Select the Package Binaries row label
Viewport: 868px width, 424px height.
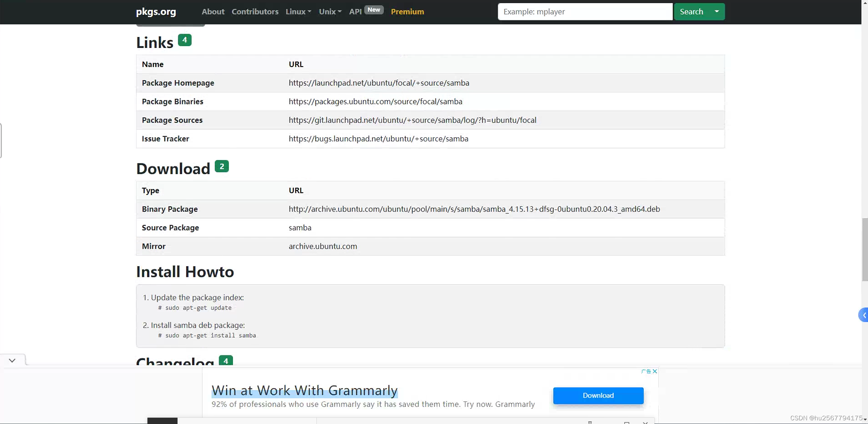coord(172,101)
